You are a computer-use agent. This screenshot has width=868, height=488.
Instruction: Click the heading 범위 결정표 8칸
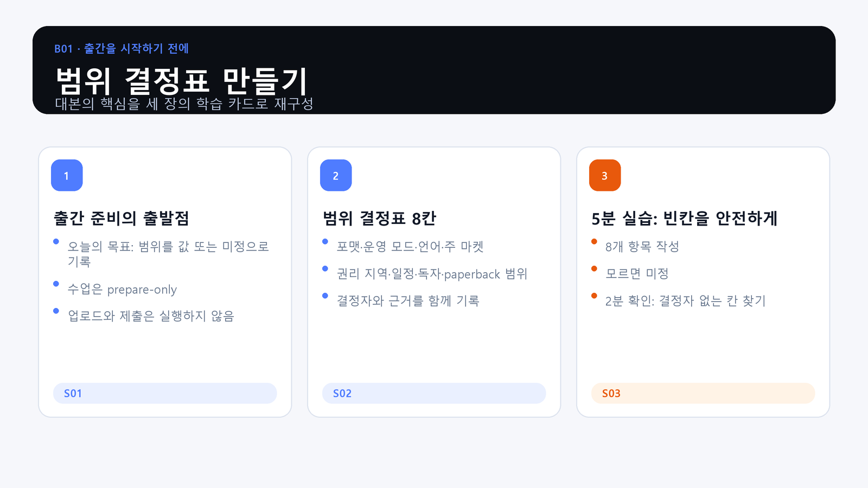point(379,218)
